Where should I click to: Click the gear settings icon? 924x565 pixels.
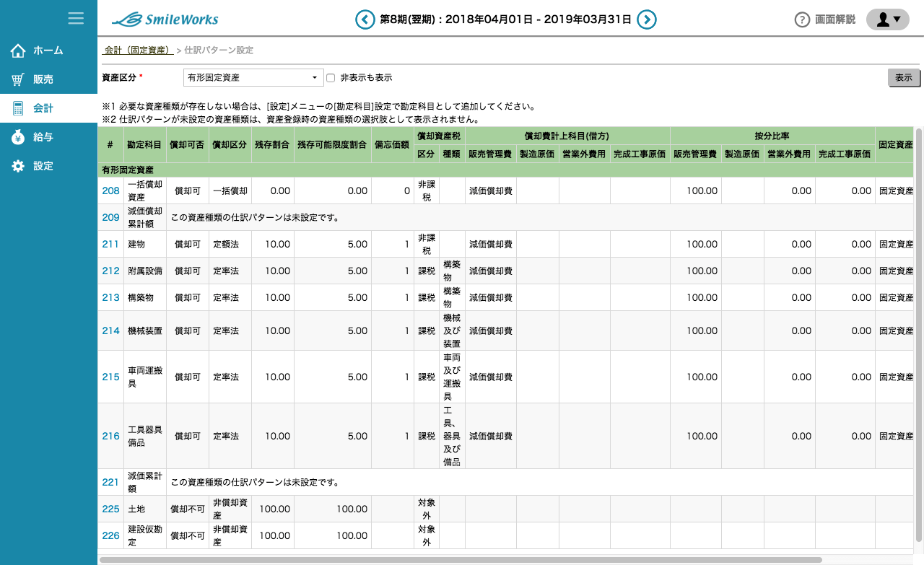(x=18, y=166)
